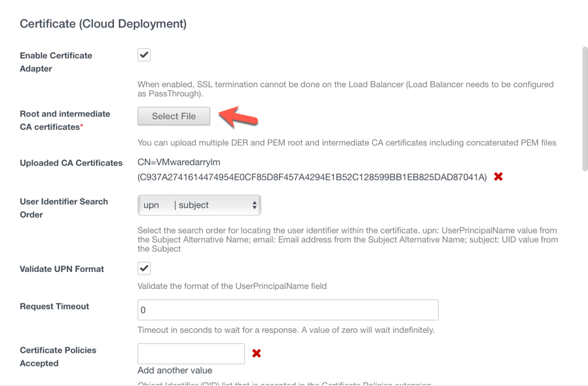Screen dimensions: 588x386
Task: Click the Uploaded CA Certificates label
Action: click(71, 163)
